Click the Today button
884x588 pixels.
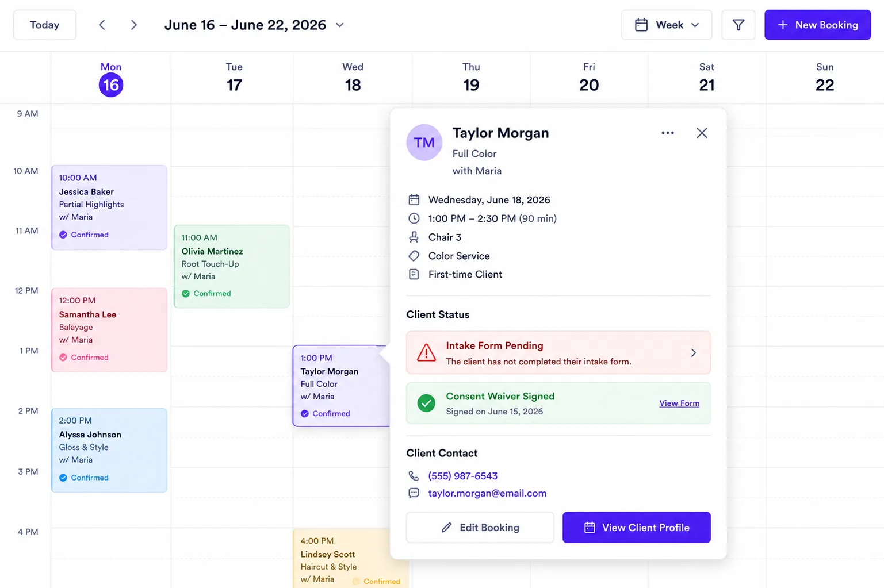(x=44, y=25)
